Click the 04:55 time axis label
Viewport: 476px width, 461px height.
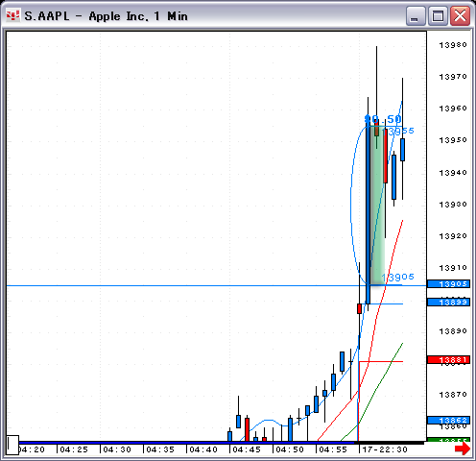[333, 449]
